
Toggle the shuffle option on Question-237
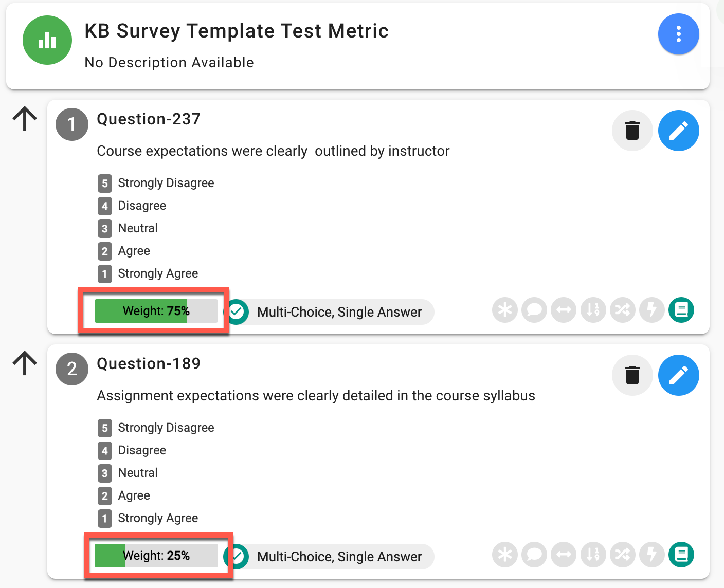[623, 310]
